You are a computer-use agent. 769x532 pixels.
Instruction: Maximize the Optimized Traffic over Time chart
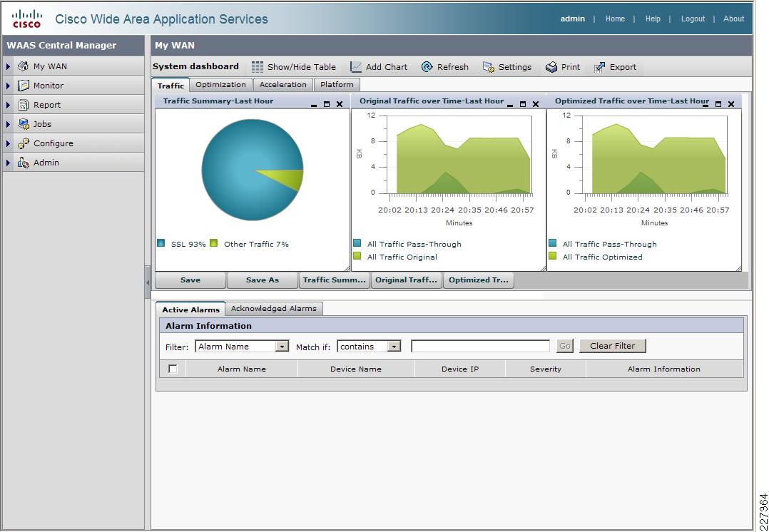718,104
